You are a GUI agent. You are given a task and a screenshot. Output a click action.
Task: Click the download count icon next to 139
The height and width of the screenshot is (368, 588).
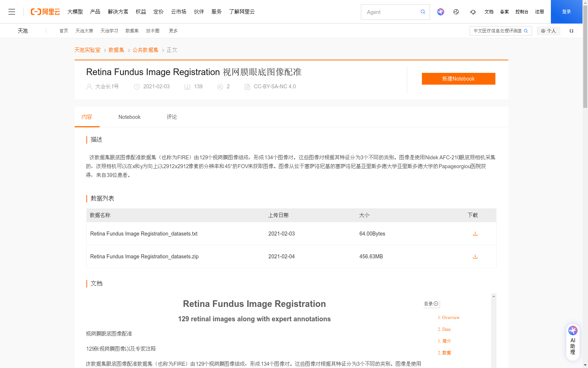pyautogui.click(x=187, y=87)
